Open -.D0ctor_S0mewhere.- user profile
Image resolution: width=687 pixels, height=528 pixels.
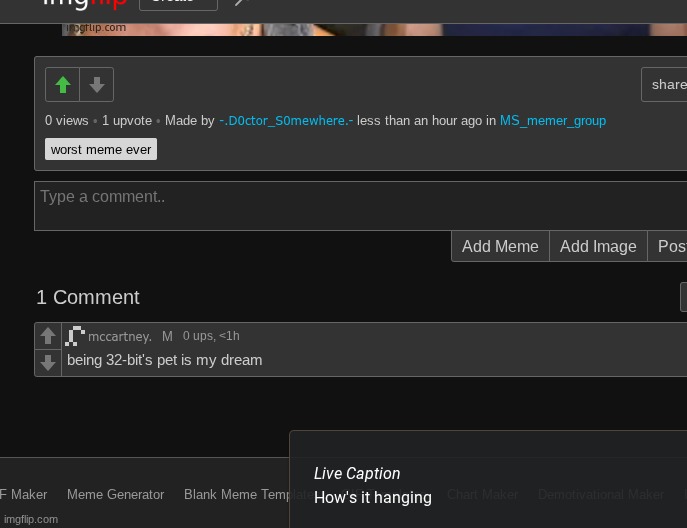(286, 121)
